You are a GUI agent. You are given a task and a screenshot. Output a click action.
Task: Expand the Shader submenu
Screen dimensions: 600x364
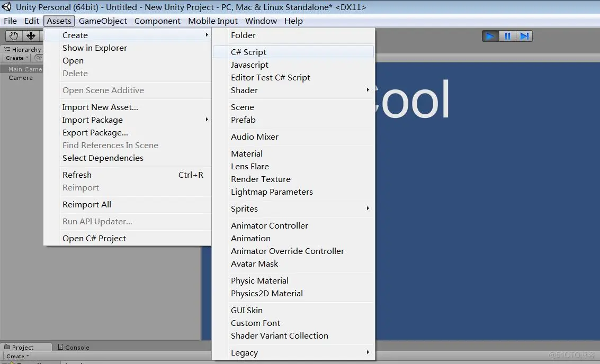pyautogui.click(x=293, y=90)
